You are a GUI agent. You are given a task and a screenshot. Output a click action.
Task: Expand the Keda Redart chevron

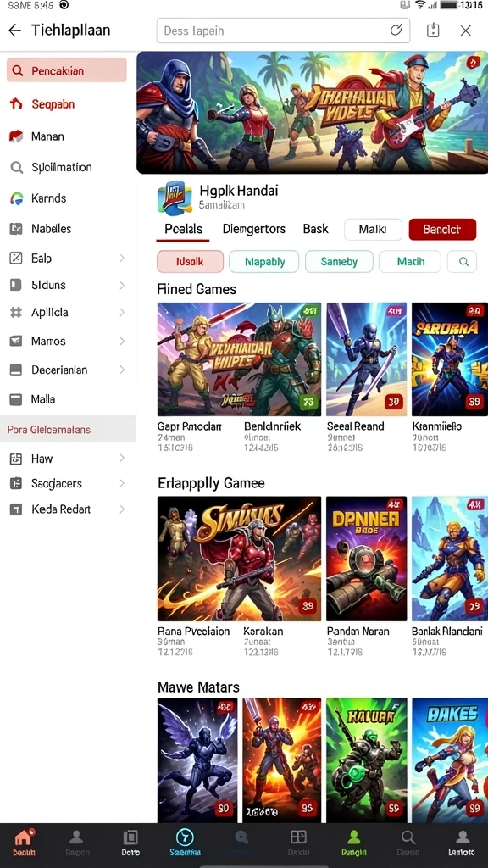122,509
